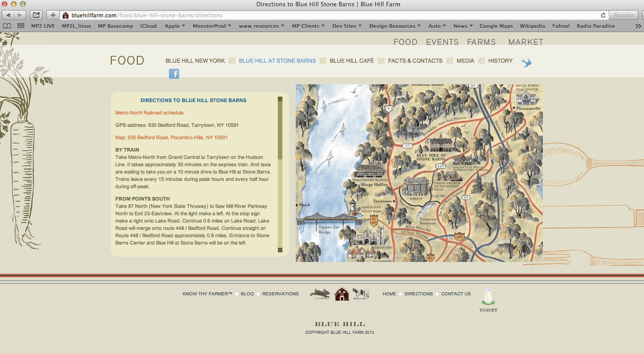Visit the Blog footer link
The height and width of the screenshot is (354, 644).
tap(247, 294)
